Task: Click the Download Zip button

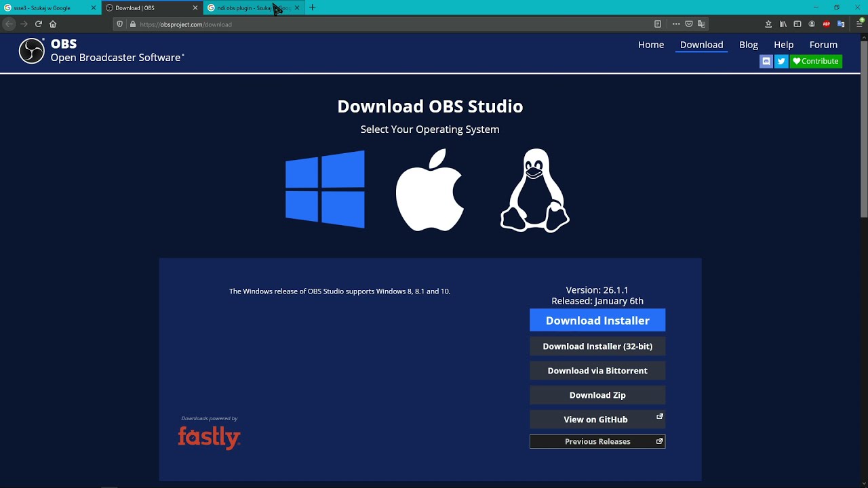Action: point(597,395)
